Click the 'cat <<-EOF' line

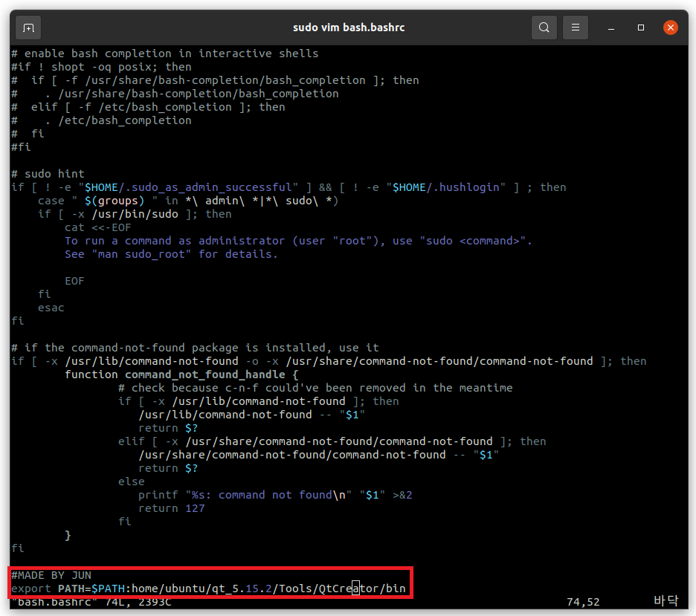(x=97, y=227)
